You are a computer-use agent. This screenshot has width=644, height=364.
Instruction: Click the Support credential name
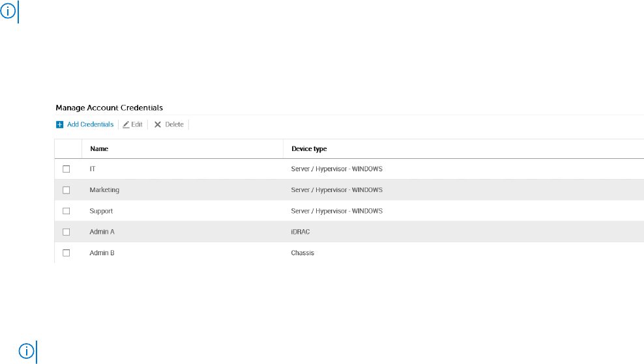click(x=101, y=211)
